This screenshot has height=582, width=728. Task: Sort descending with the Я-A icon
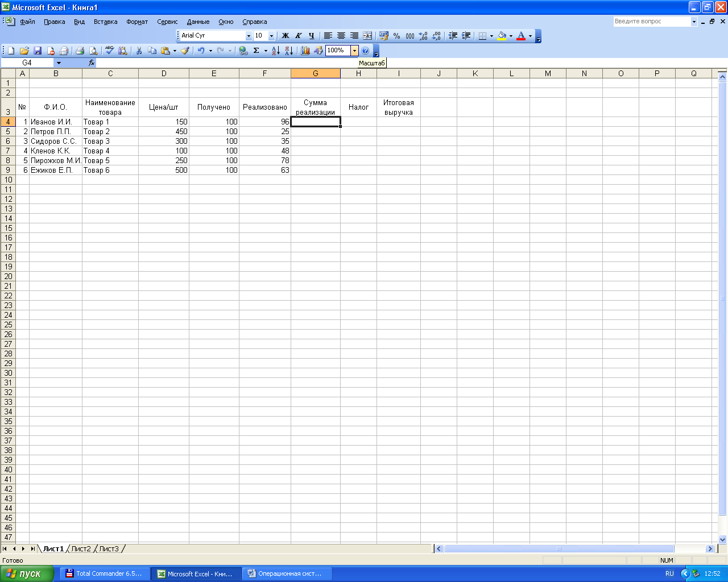pos(288,51)
